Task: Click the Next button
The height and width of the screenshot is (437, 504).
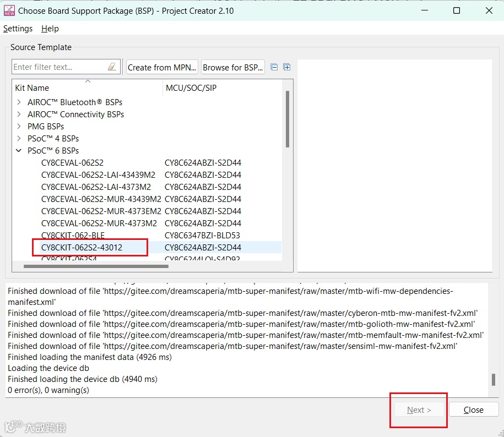Action: coord(419,409)
